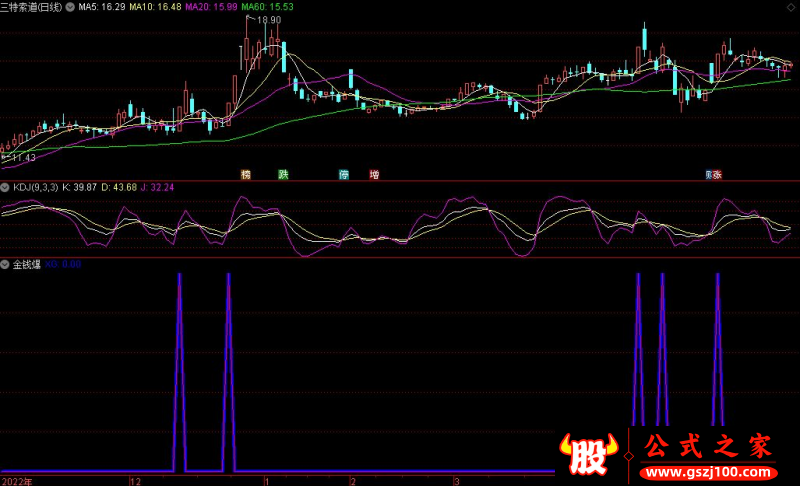This screenshot has height=486, width=800.
Task: Select the MA20 moving average label
Action: [x=213, y=6]
